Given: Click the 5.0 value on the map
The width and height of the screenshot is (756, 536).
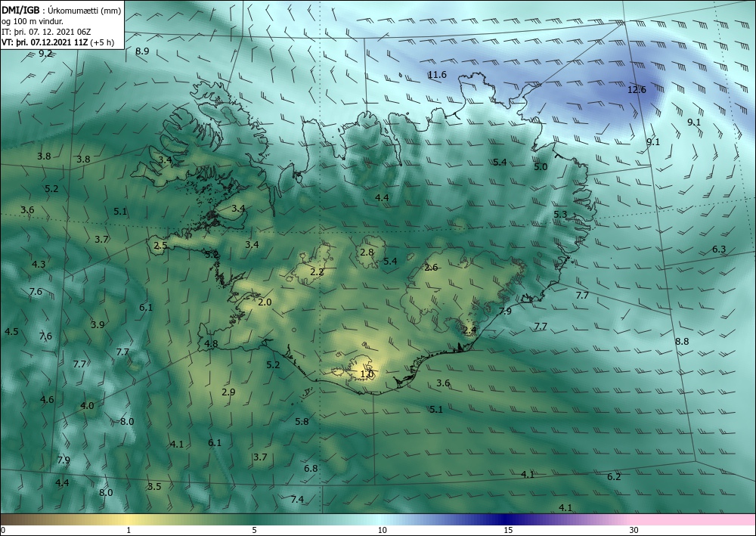Looking at the screenshot, I should click(x=541, y=167).
